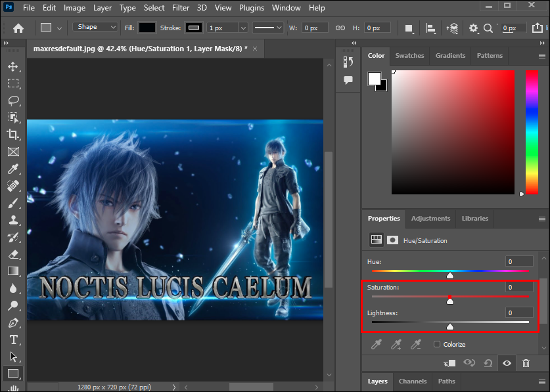550x392 pixels.
Task: Select the Eraser tool
Action: point(13,254)
